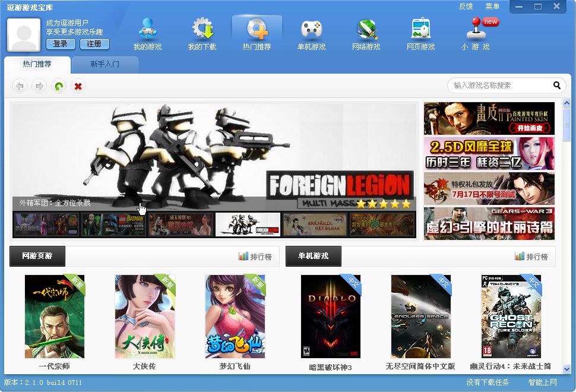
Task: Click the scrollbar down arrow
Action: [566, 368]
